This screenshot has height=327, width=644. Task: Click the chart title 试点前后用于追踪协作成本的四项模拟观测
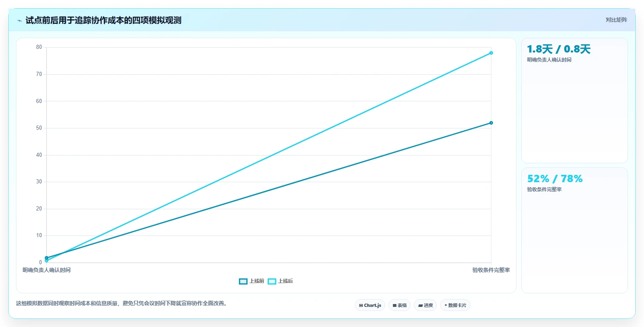pos(103,21)
